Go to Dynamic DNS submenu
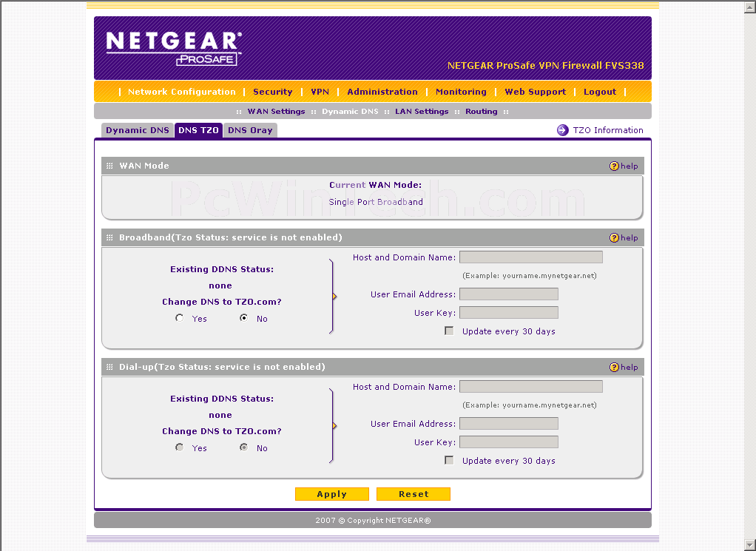This screenshot has height=551, width=756. coord(350,112)
